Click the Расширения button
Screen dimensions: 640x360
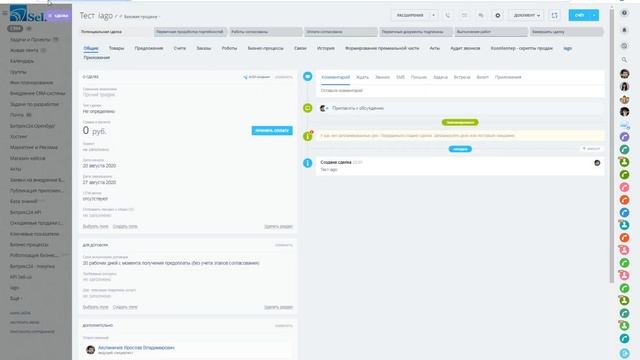click(x=410, y=16)
